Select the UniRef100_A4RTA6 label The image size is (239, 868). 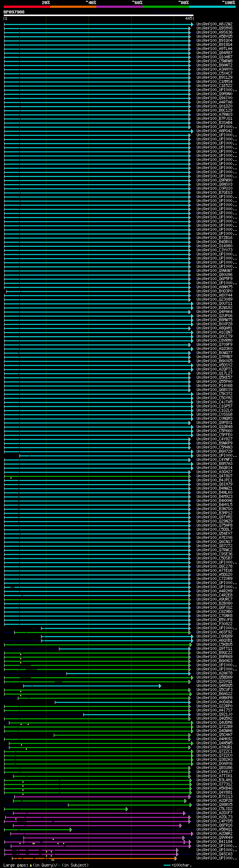(x=214, y=102)
